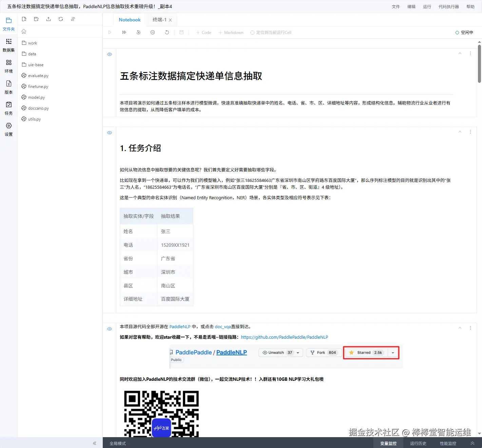Save the notebook icon
This screenshot has height=448, width=482.
pos(181,32)
